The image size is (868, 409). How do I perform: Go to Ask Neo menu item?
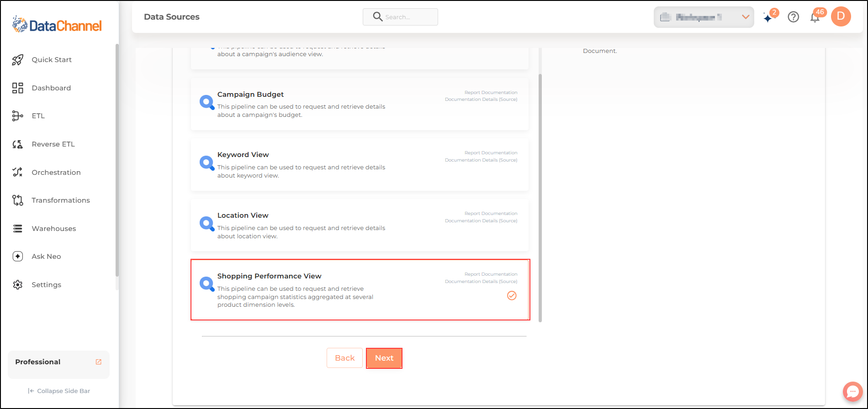[46, 257]
